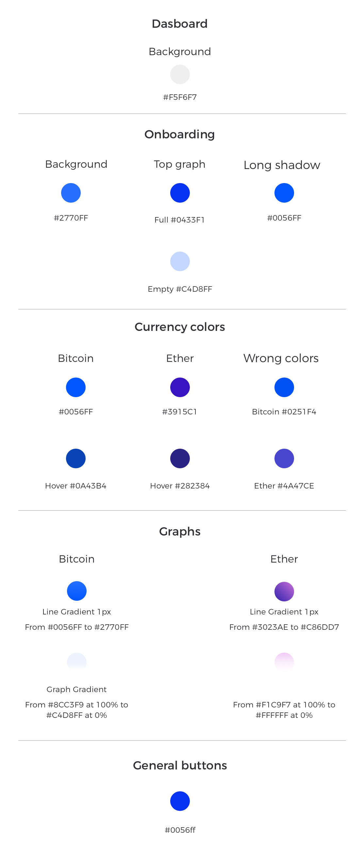
Task: Pick the Wrong colors Ether #4A47CE circle
Action: point(284,458)
